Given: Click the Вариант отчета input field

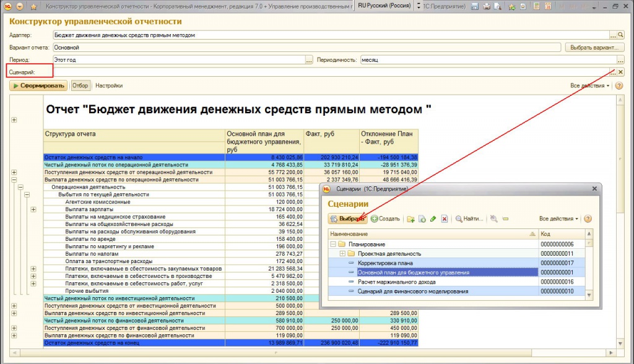Looking at the screenshot, I should coord(306,47).
